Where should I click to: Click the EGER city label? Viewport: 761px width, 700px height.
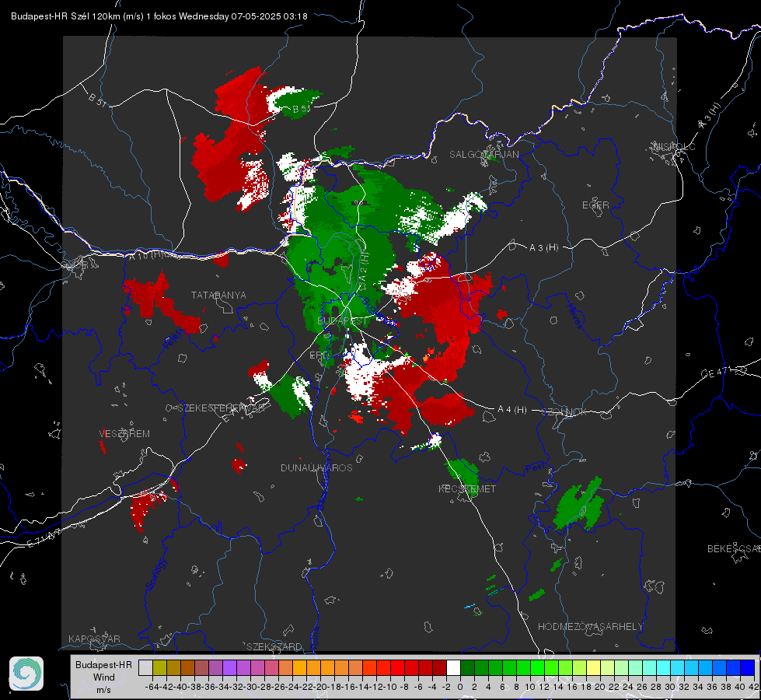coord(595,205)
